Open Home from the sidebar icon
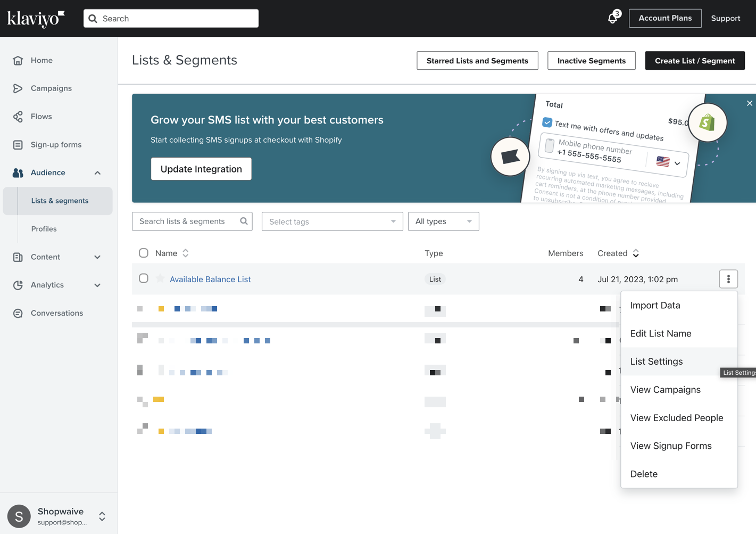756x534 pixels. click(18, 61)
